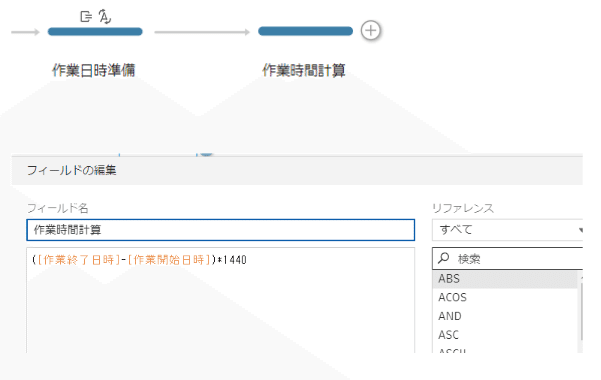Choose AND from the function list
Image resolution: width=601 pixels, height=380 pixels.
coord(505,316)
